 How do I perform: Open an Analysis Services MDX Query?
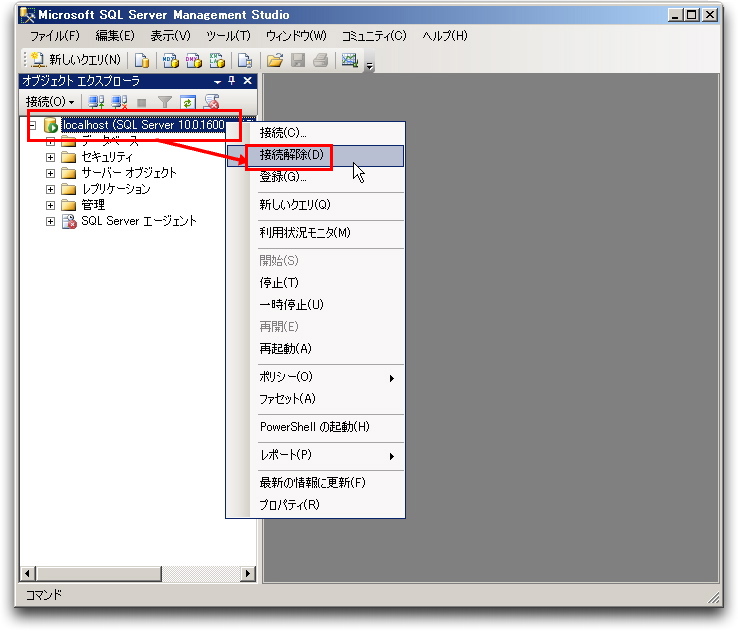(170, 60)
